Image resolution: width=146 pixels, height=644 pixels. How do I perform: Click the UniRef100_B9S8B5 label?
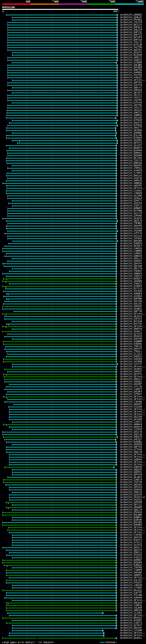tap(131, 67)
